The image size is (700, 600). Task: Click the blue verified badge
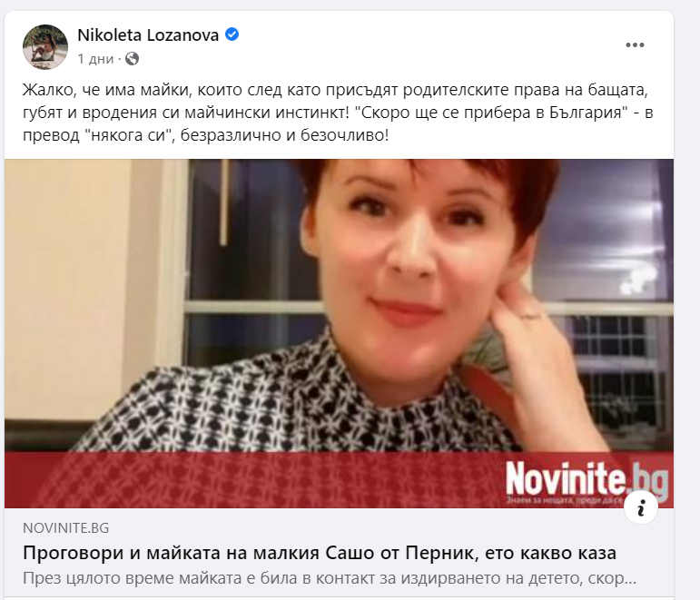click(232, 34)
